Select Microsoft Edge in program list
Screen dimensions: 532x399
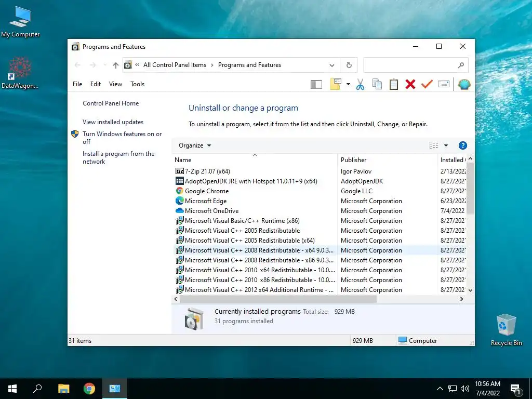coord(320,201)
